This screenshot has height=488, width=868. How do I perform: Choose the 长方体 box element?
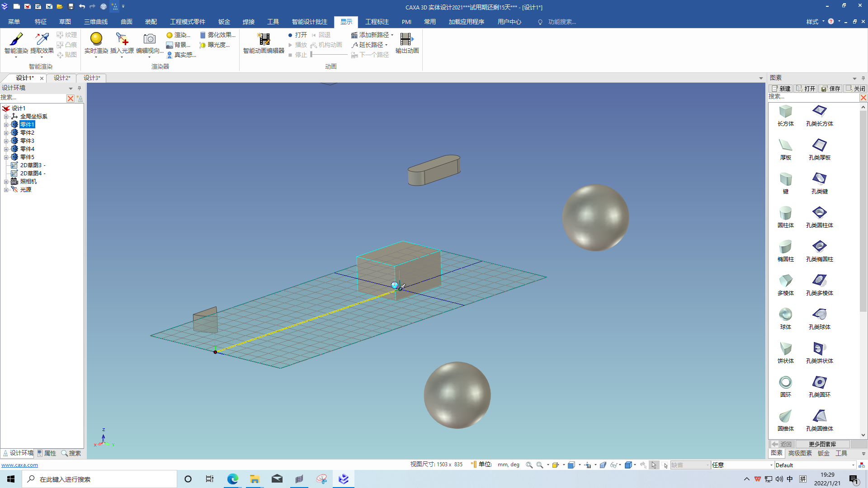(785, 112)
